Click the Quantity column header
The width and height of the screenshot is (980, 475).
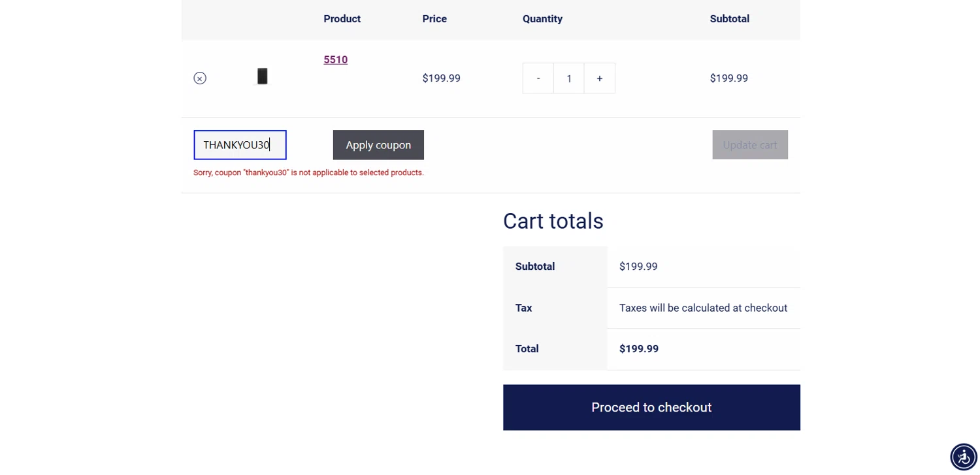point(542,19)
